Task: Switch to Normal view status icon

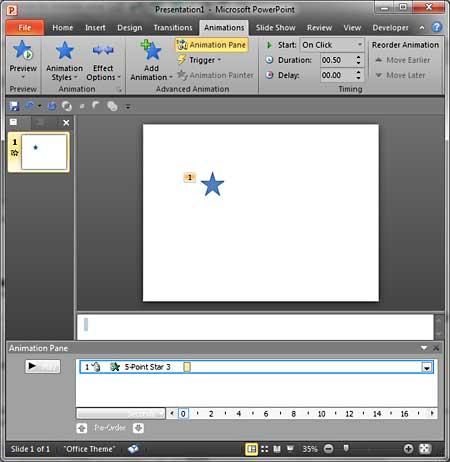Action: 252,449
